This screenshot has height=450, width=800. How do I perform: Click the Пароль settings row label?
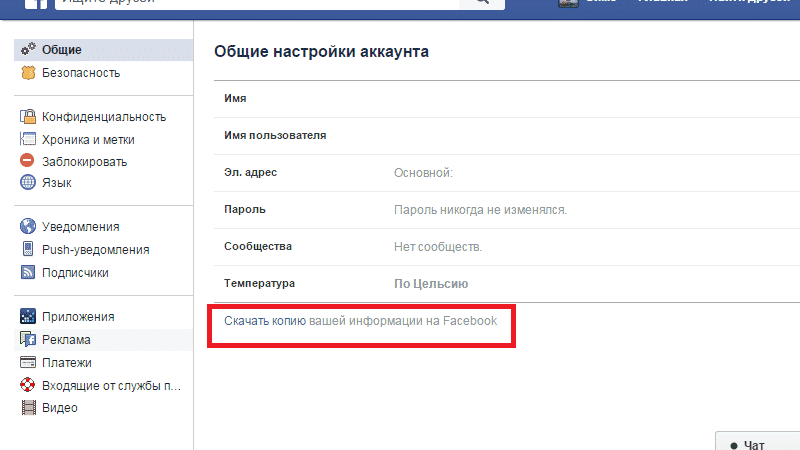click(x=244, y=209)
